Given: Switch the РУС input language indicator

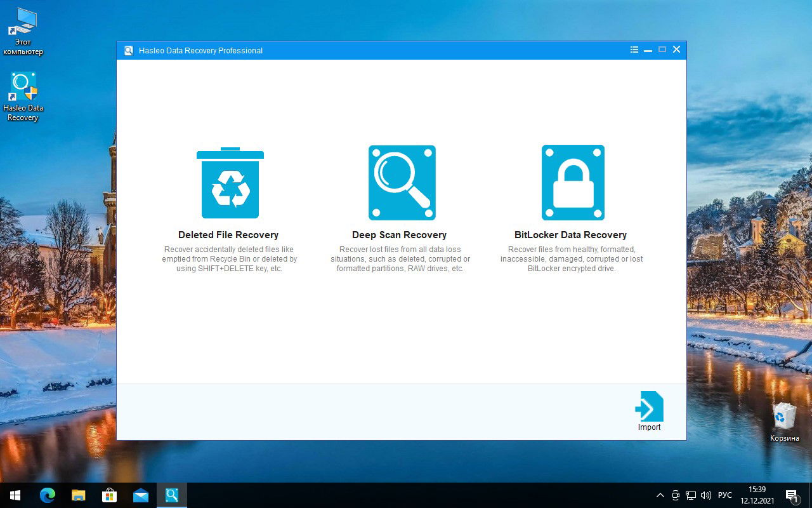Looking at the screenshot, I should pyautogui.click(x=725, y=495).
